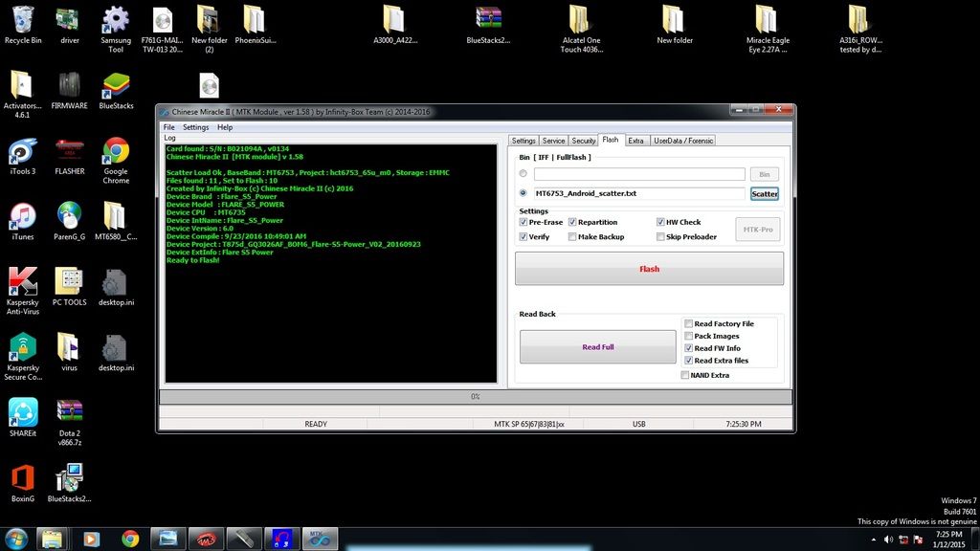Switch to the UserData / Forensic tab

(683, 141)
